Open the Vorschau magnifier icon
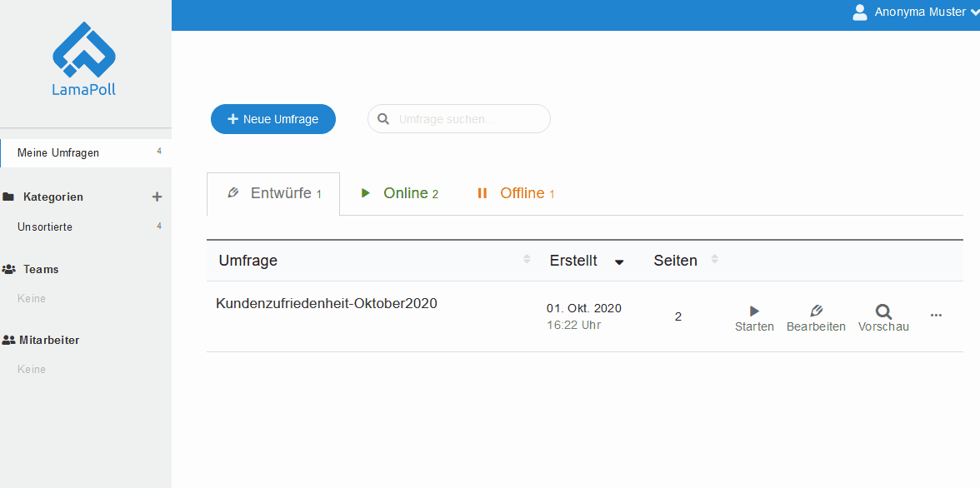This screenshot has height=488, width=980. point(883,311)
